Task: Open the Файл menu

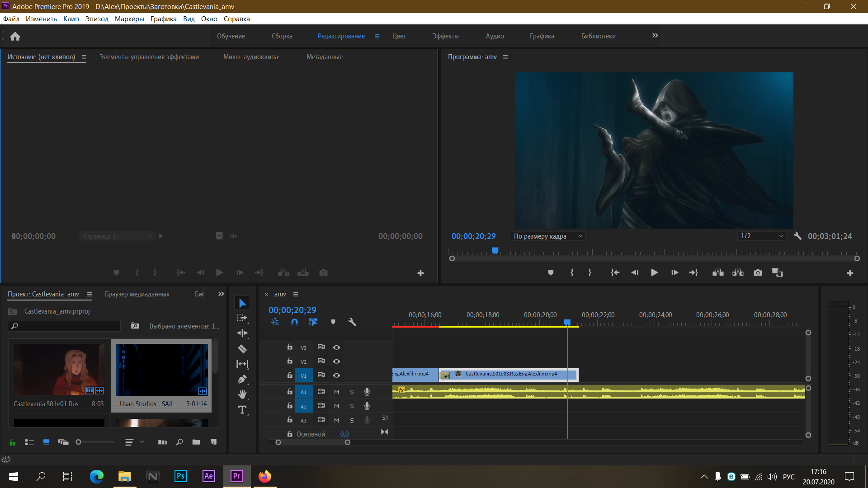Action: (11, 19)
